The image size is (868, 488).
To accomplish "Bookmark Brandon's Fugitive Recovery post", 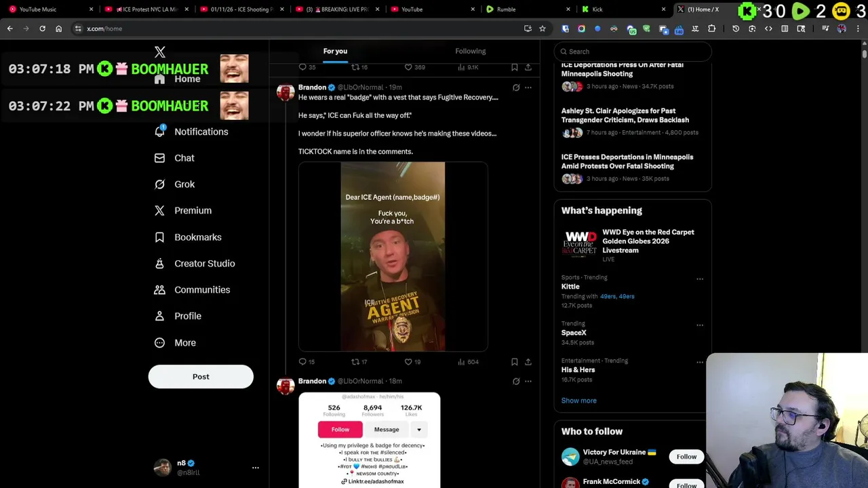I will (x=514, y=362).
